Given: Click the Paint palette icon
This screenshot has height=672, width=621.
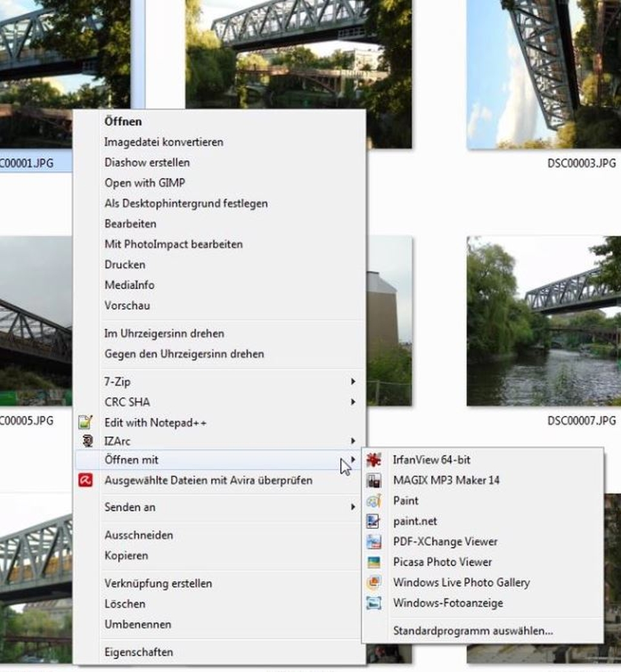Looking at the screenshot, I should pyautogui.click(x=374, y=500).
